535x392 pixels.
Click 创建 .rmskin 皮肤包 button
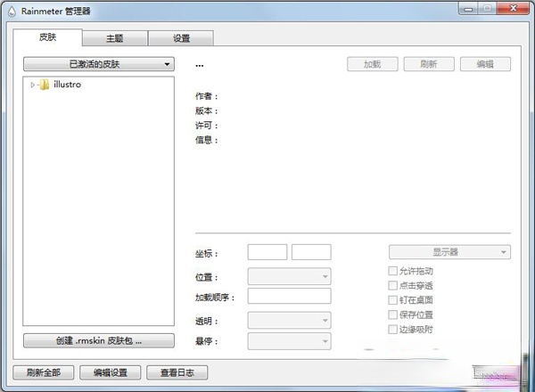tap(98, 340)
